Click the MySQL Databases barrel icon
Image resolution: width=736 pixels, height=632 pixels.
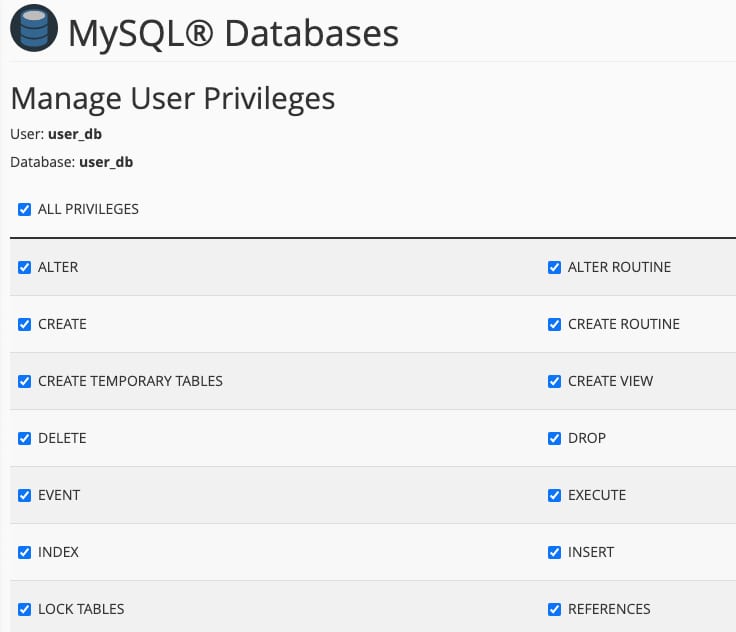click(x=34, y=31)
